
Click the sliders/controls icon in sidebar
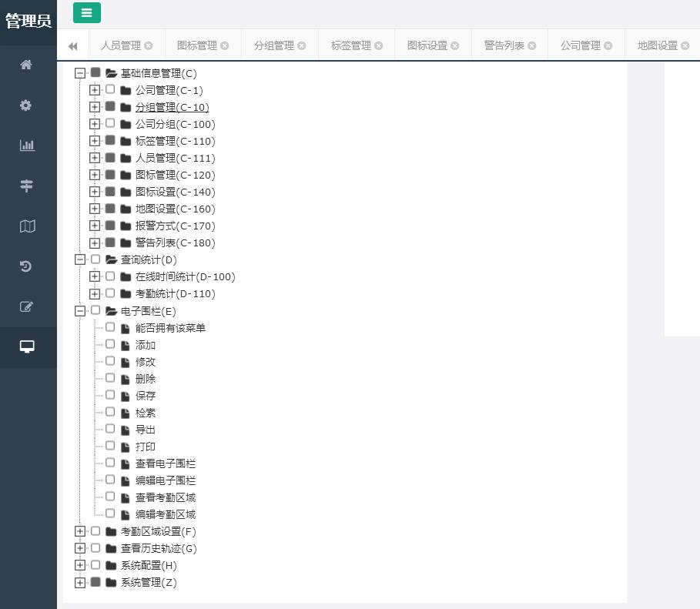pyautogui.click(x=27, y=186)
